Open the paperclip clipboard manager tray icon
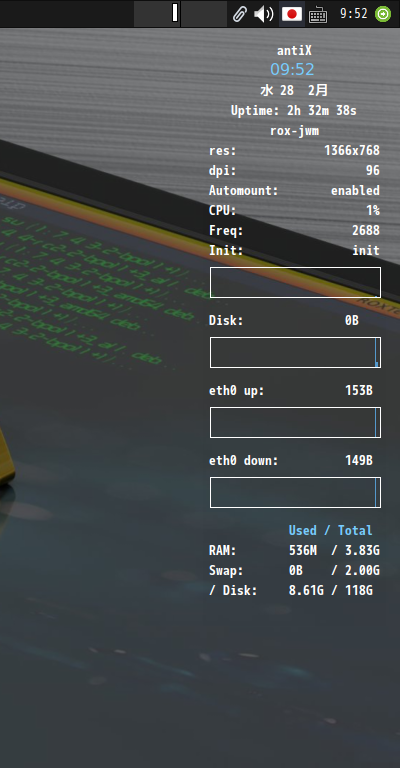The image size is (400, 768). coord(239,14)
